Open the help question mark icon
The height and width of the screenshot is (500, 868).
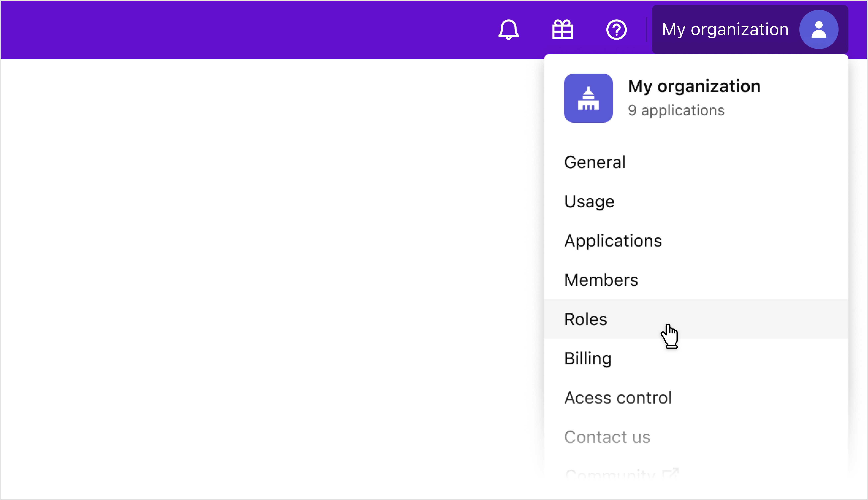(616, 29)
